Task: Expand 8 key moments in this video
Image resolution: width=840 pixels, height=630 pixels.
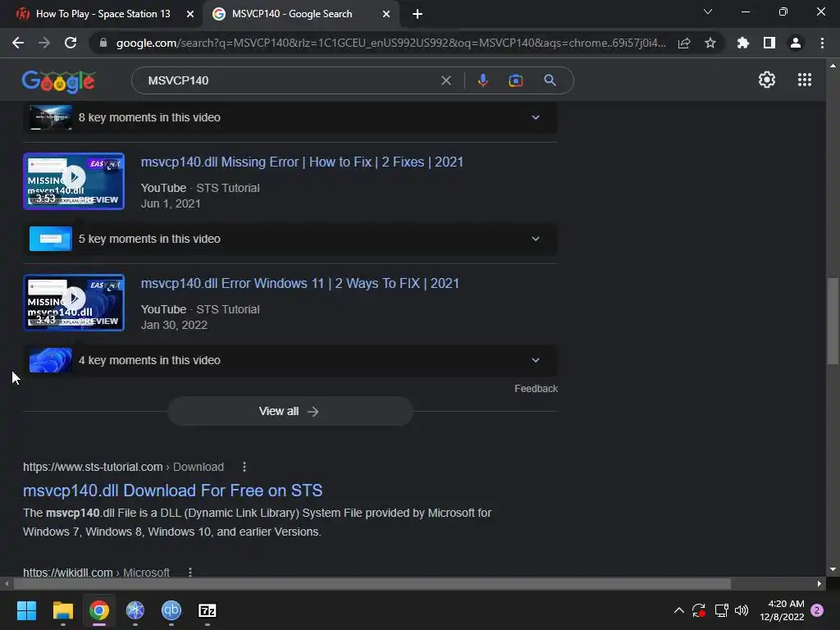Action: pyautogui.click(x=290, y=117)
